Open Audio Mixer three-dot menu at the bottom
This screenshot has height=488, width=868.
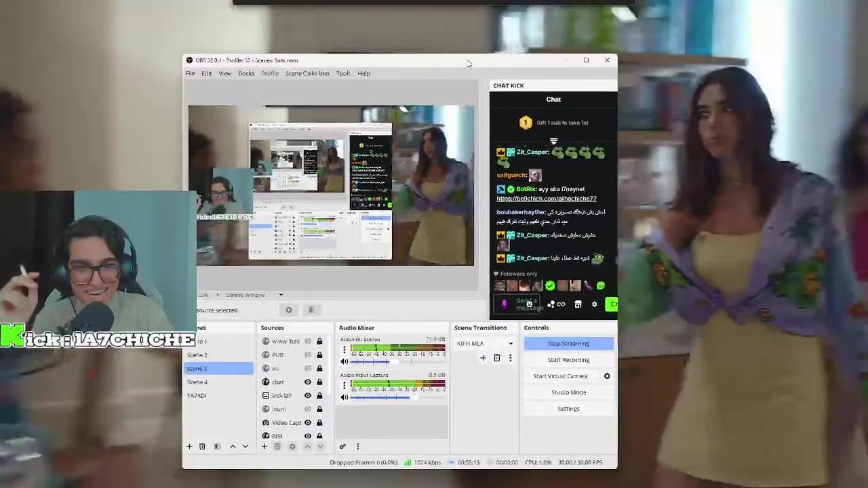click(x=358, y=446)
